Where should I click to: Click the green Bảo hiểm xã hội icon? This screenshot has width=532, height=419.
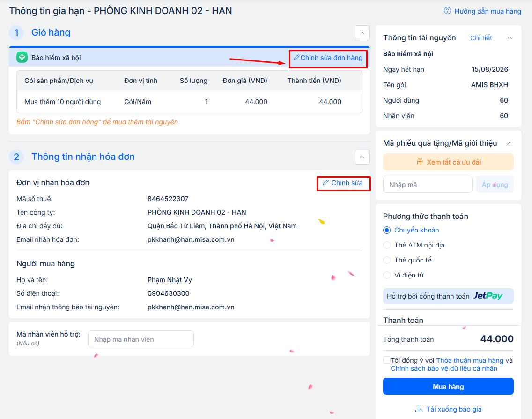(22, 58)
